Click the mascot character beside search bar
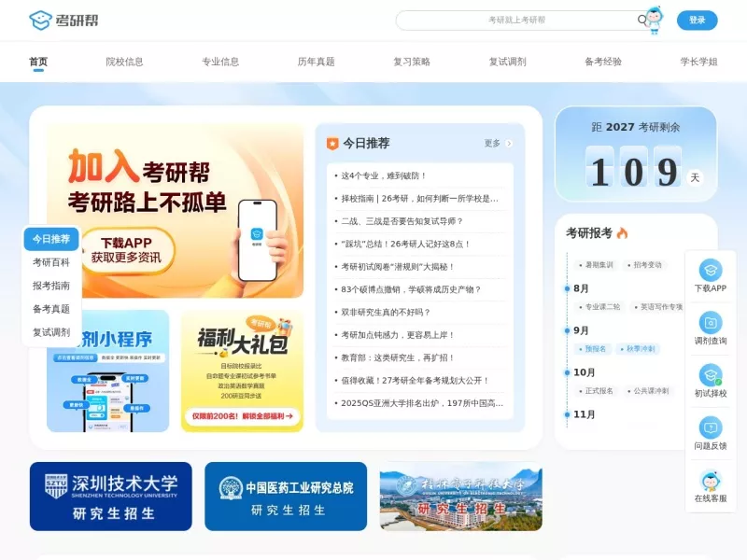Viewport: 747px width, 560px height. click(x=655, y=20)
